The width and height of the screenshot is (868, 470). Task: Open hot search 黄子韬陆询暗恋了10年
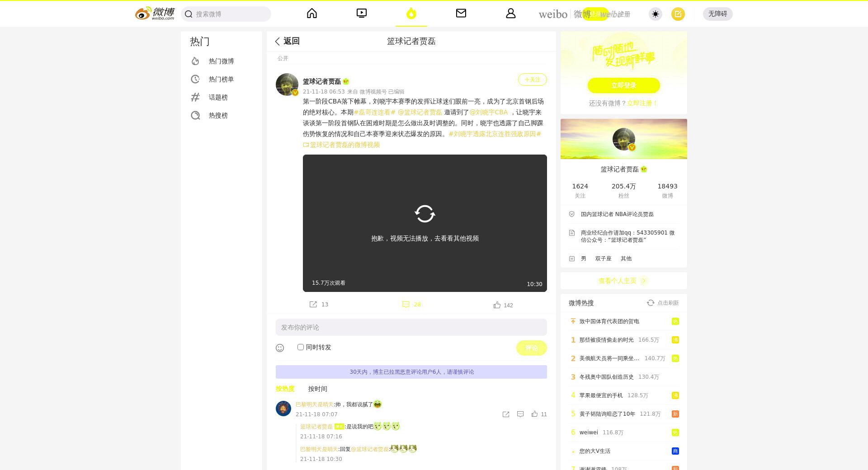(x=607, y=414)
